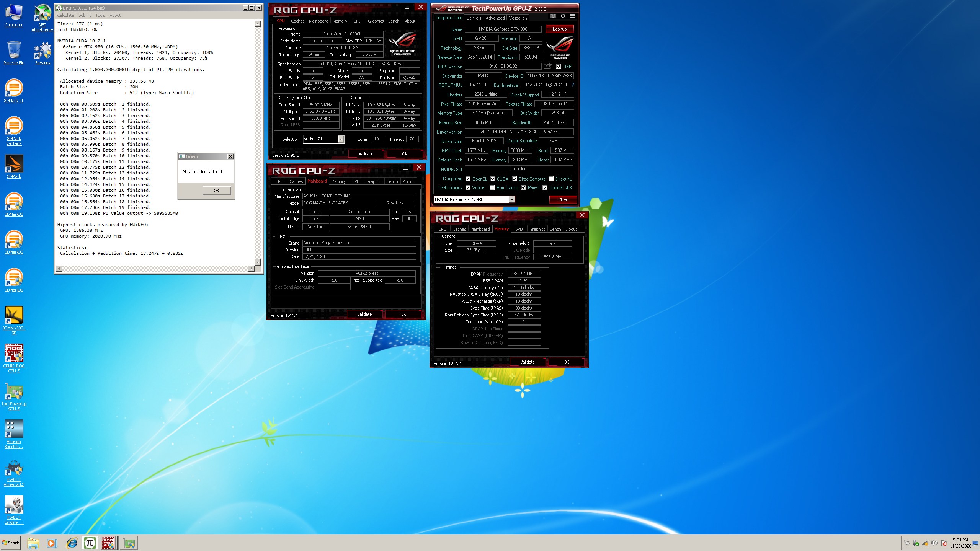
Task: Open the Bench tab in the Mainboard CPU-Z window
Action: 392,181
